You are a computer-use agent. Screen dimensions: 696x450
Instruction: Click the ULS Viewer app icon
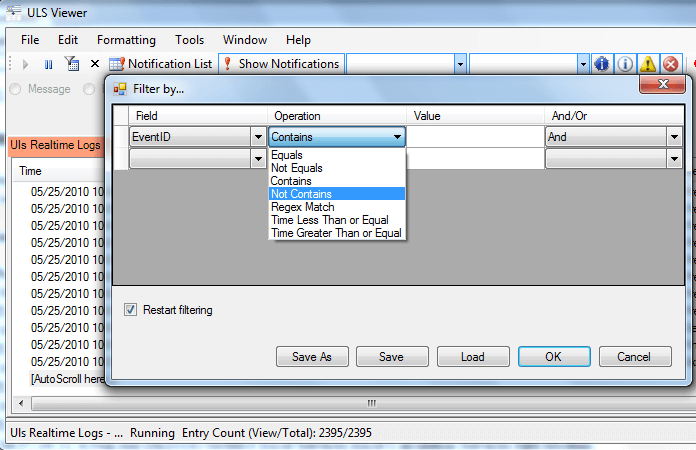pyautogui.click(x=13, y=12)
